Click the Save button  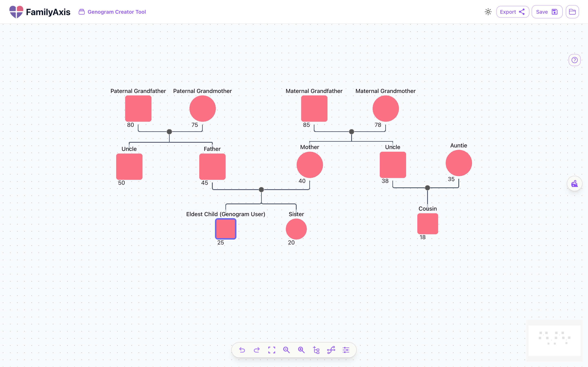[547, 12]
